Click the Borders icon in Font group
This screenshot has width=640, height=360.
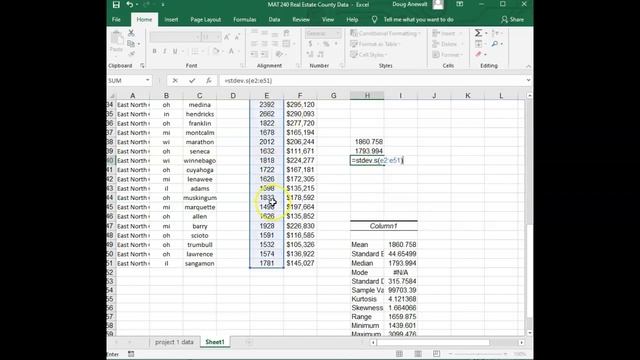(195, 51)
